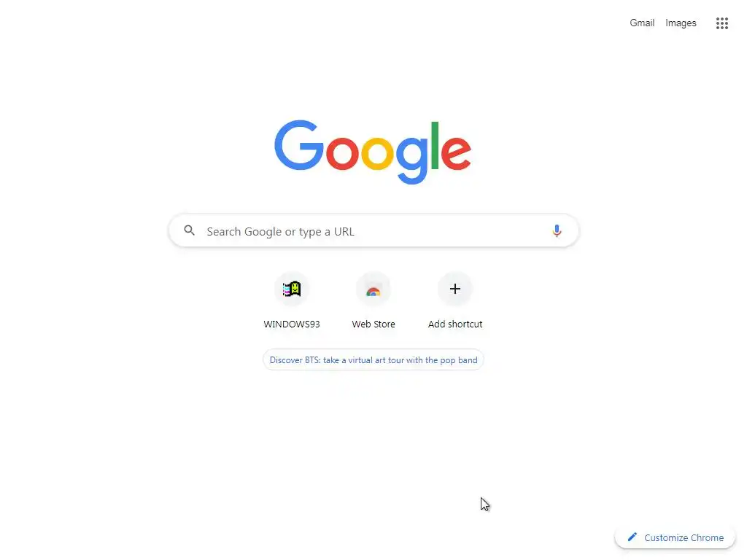This screenshot has width=747, height=560.
Task: Focus the Search Google or type a URL box
Action: point(373,231)
